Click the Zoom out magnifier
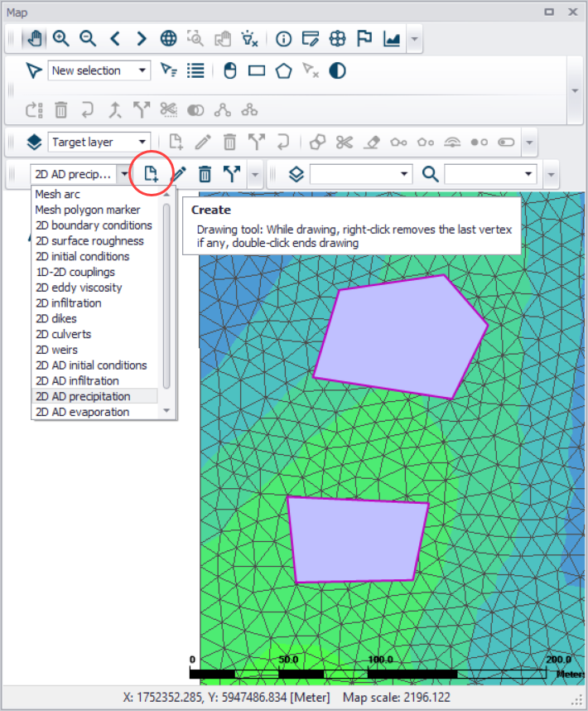Viewport: 588px width, 711px height. (x=88, y=39)
